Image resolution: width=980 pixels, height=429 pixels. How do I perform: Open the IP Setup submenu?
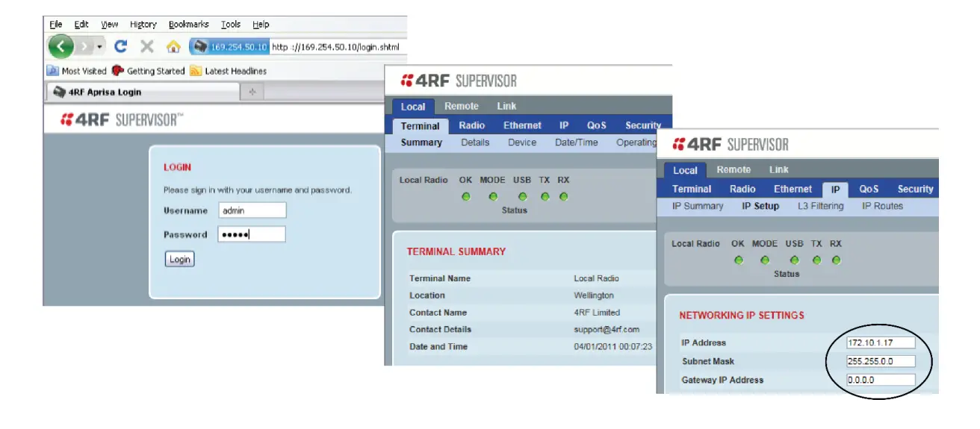[760, 206]
